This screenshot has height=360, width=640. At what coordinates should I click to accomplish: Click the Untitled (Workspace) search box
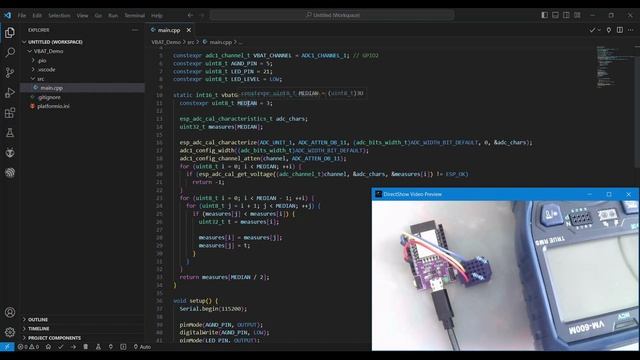[332, 15]
